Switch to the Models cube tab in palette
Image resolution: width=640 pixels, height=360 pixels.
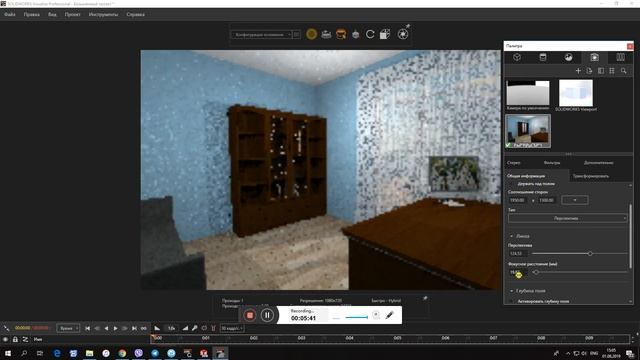pyautogui.click(x=517, y=57)
